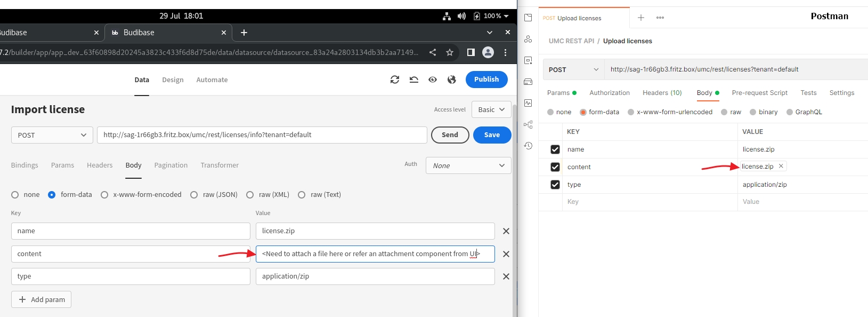
Task: Select raw (XML) radio in Budibase
Action: 250,195
